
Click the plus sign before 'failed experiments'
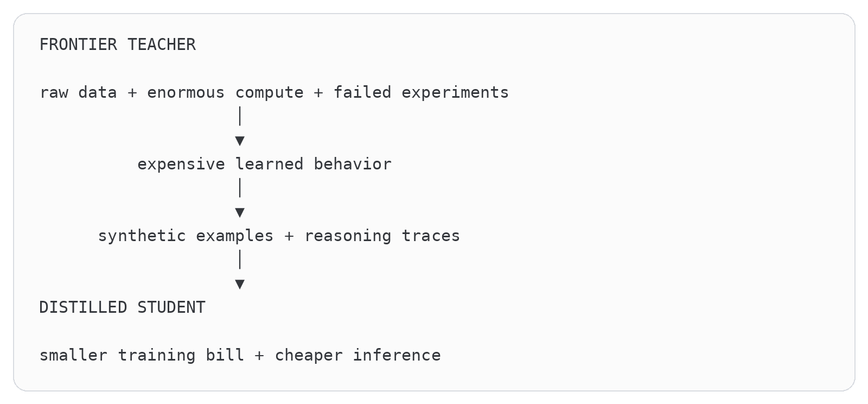pos(318,93)
